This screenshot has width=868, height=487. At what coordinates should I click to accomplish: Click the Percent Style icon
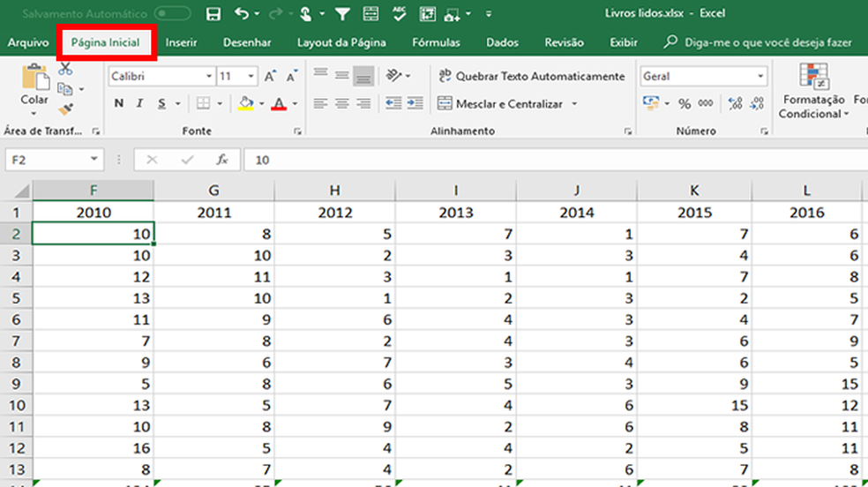click(685, 104)
